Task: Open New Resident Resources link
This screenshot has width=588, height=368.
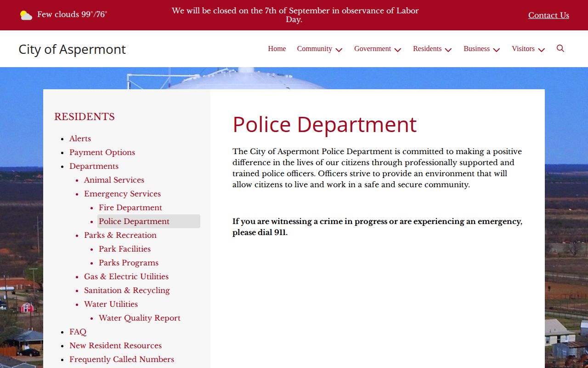Action: click(x=115, y=345)
